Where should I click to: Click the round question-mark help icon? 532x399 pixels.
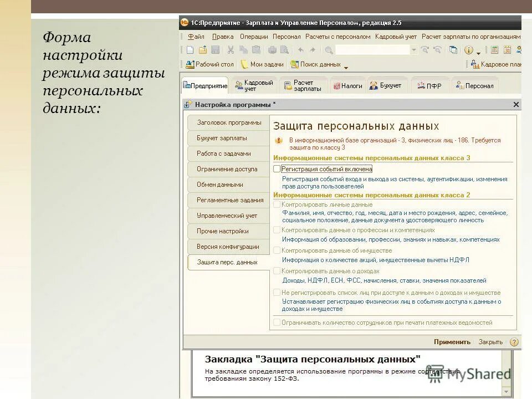(x=514, y=342)
